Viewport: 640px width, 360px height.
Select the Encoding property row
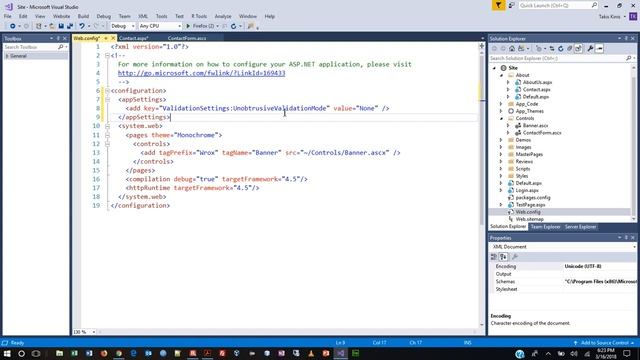tap(563, 267)
